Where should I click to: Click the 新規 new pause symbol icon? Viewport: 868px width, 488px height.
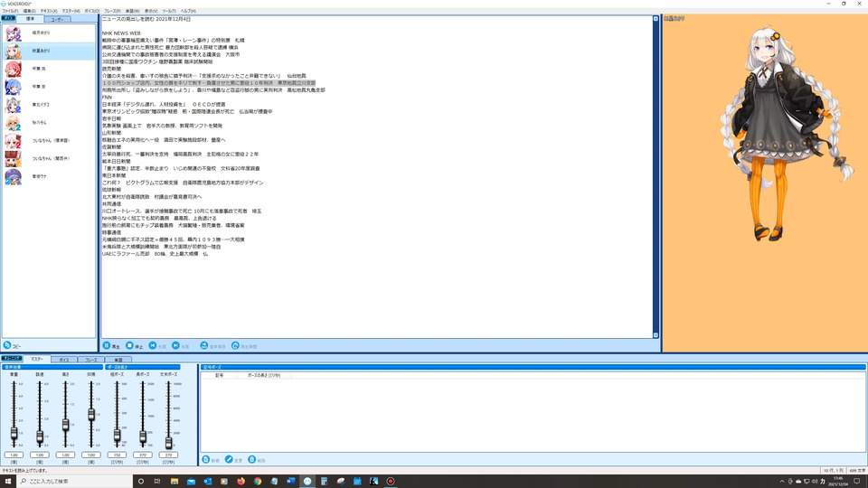206,460
